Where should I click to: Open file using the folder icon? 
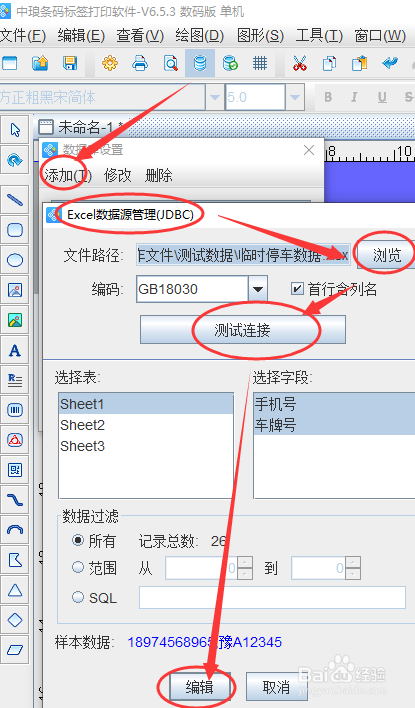click(x=40, y=63)
